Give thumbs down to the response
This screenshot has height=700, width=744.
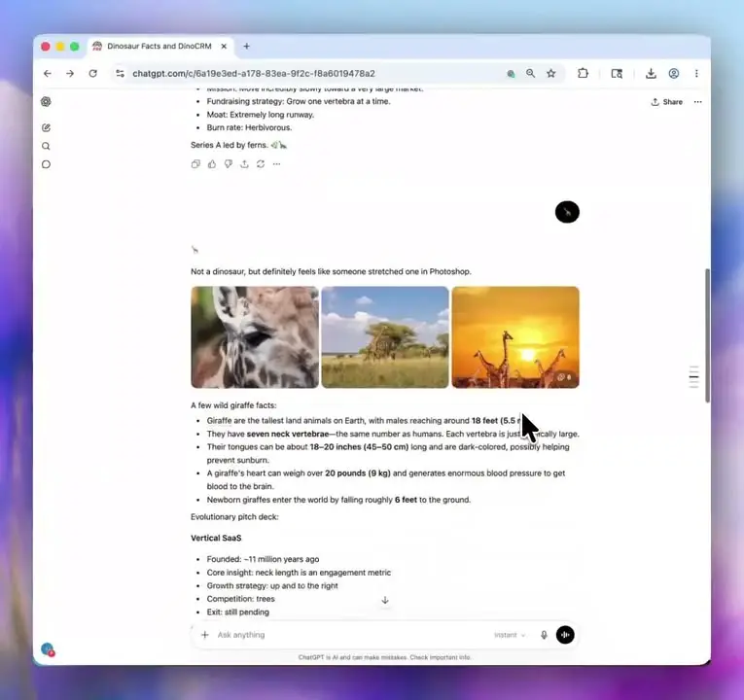[229, 164]
